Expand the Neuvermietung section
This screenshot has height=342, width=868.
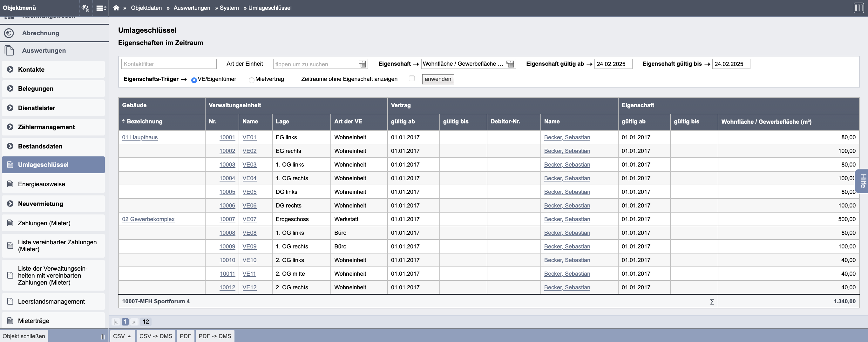(x=10, y=204)
